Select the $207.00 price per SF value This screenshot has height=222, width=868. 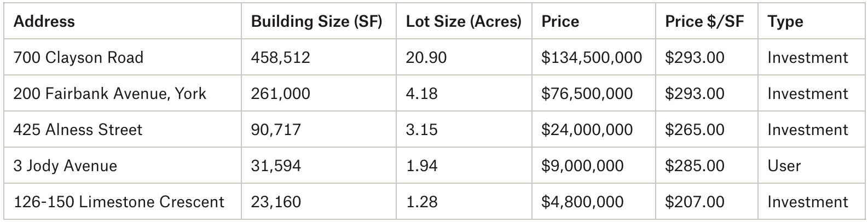[x=695, y=202]
